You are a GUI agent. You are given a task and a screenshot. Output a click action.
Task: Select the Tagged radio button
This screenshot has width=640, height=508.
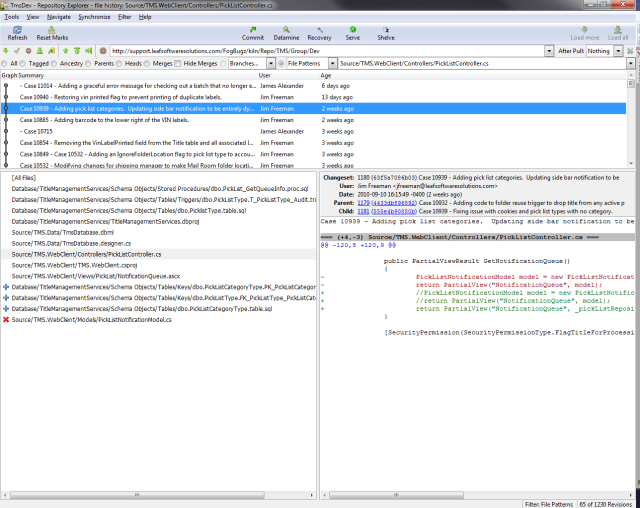click(22, 64)
